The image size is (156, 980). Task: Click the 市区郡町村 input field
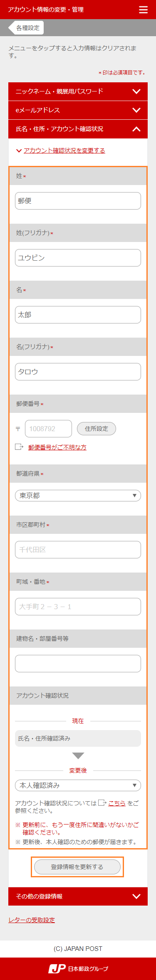tap(78, 550)
